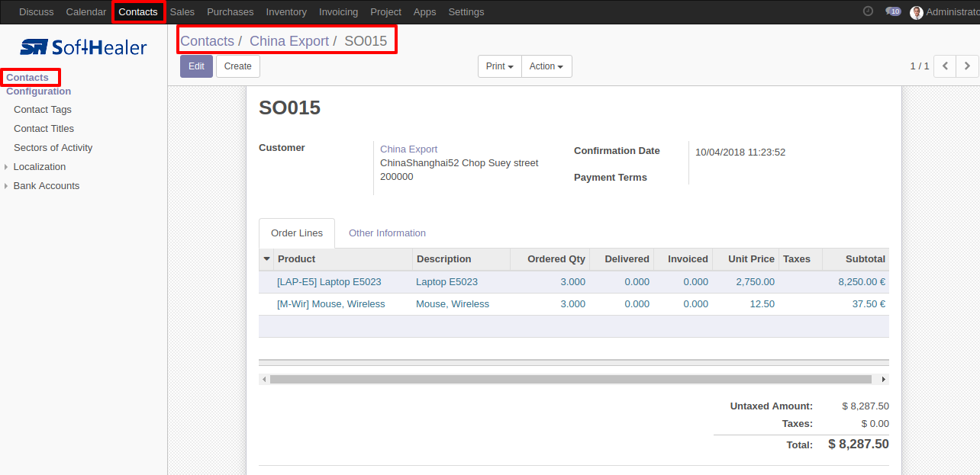The height and width of the screenshot is (475, 980).
Task: Click the Total value $ 8,287.50
Action: 859,444
